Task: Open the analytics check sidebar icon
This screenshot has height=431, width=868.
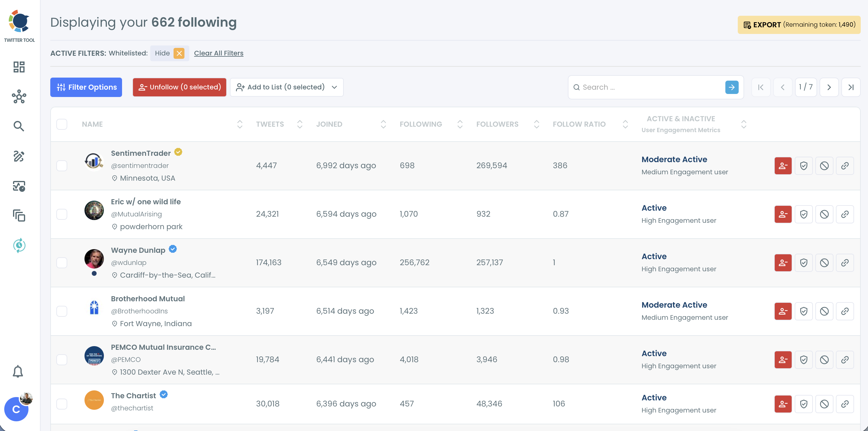Action: pyautogui.click(x=19, y=186)
